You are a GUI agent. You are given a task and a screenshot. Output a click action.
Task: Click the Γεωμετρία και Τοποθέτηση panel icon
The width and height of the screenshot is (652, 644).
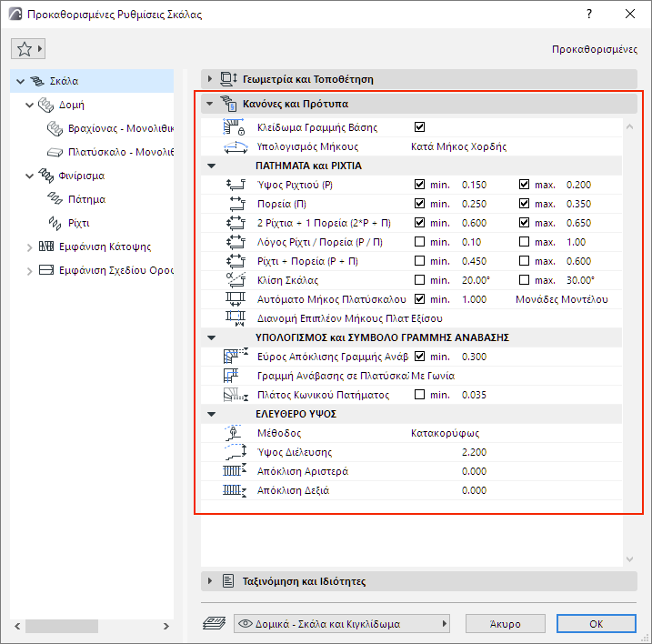tap(228, 78)
